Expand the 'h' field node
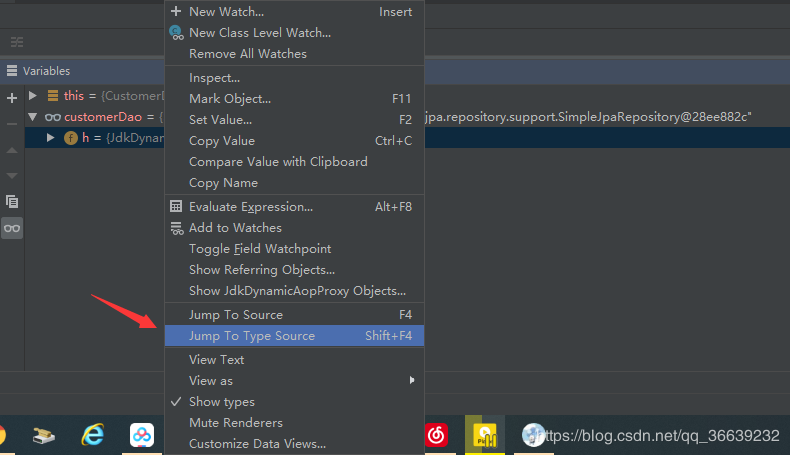The image size is (790, 455). tap(50, 137)
